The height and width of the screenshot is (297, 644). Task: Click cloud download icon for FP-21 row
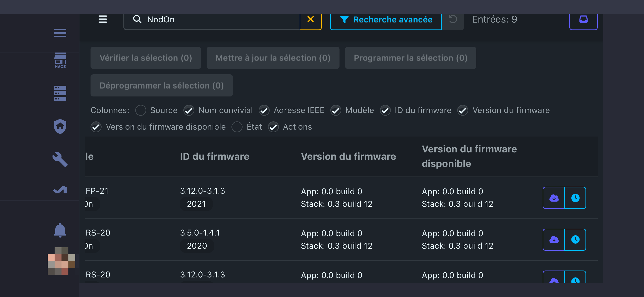tap(554, 198)
